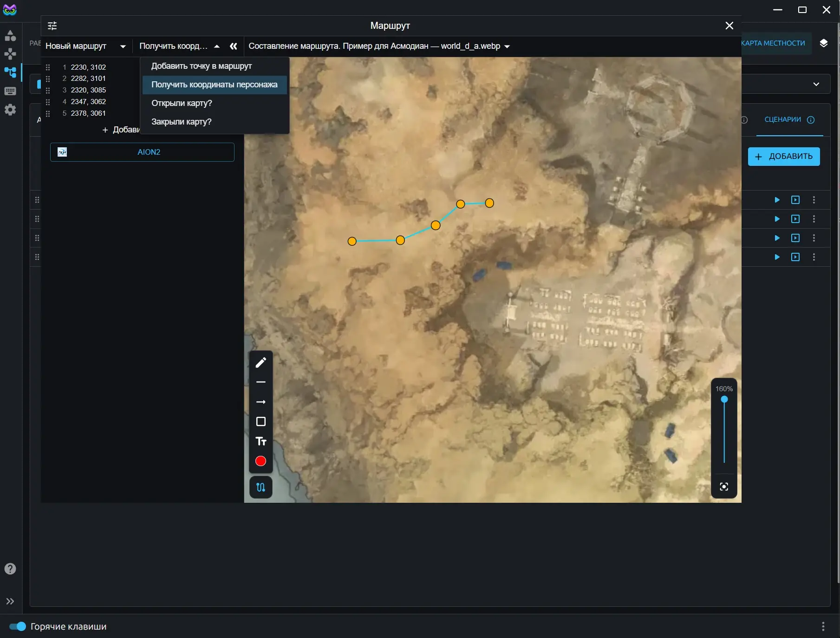Click the AION2 window button

[x=142, y=152]
